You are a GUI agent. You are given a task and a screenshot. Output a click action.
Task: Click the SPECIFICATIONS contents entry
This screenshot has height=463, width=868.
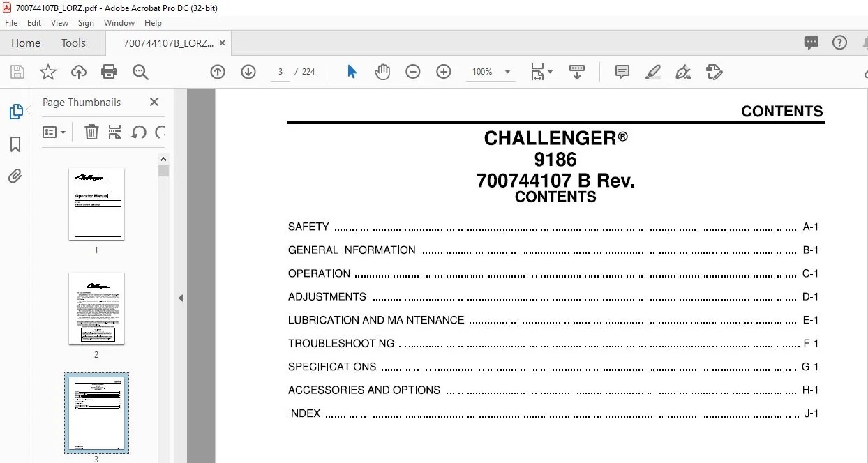click(x=553, y=367)
